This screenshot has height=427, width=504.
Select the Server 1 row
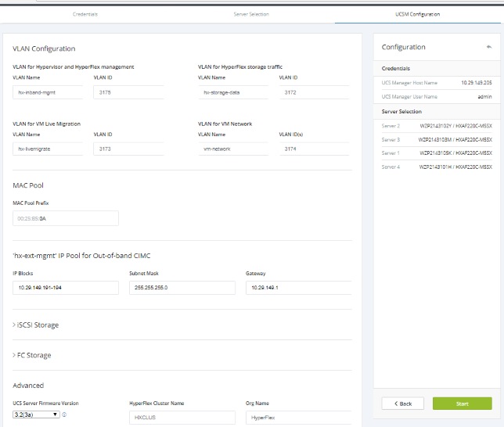(437, 153)
